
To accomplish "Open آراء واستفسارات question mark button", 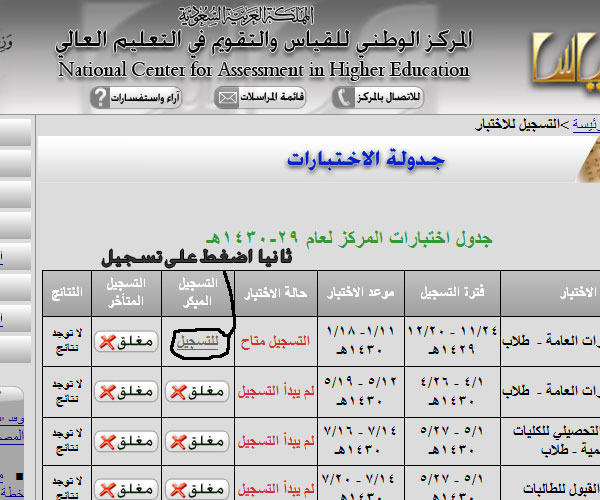I will click(x=136, y=98).
